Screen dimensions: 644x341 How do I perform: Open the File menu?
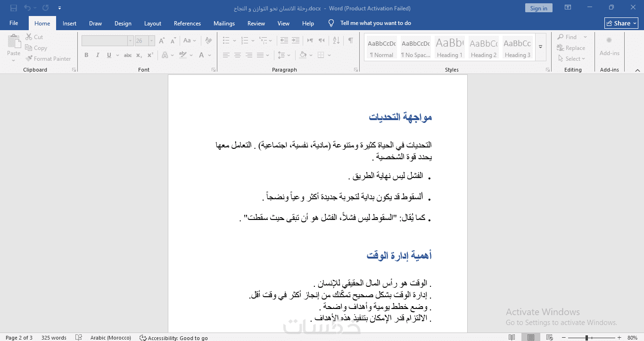pyautogui.click(x=14, y=23)
